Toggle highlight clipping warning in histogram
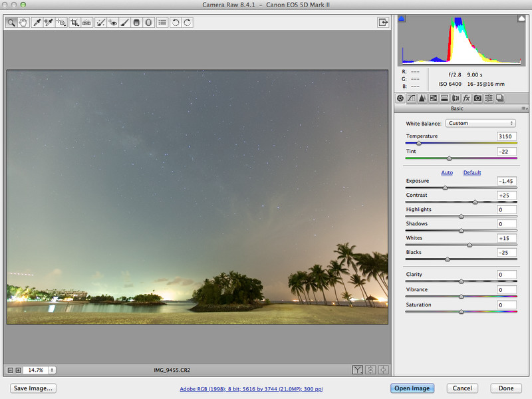The image size is (532, 399). (521, 19)
